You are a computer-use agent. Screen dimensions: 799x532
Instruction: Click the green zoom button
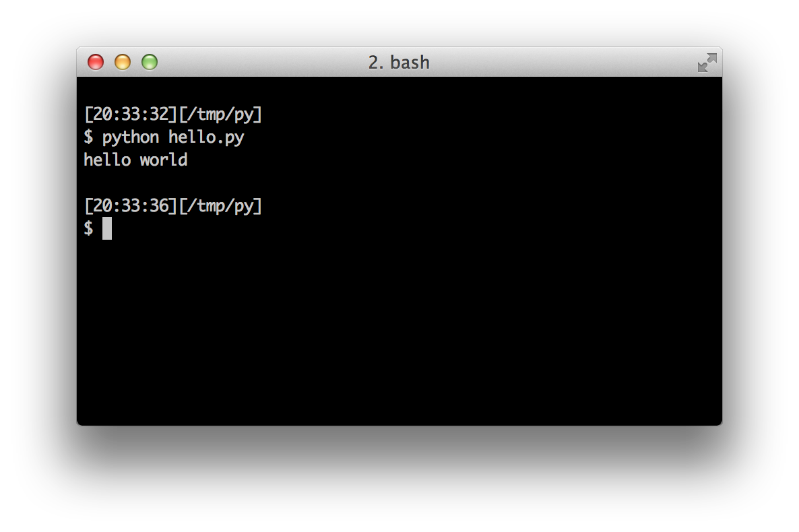150,63
